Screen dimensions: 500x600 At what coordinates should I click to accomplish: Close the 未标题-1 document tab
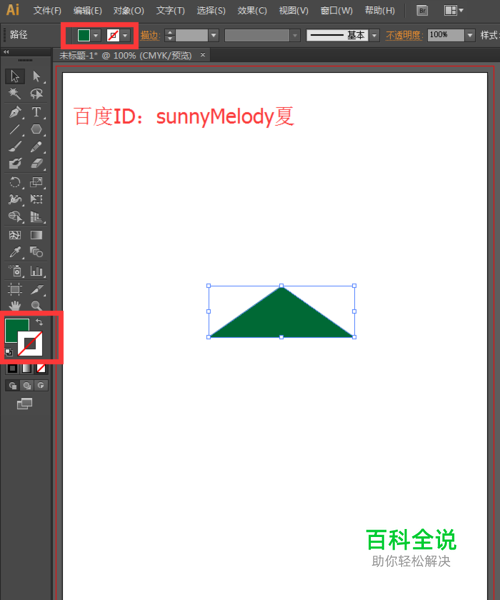click(203, 55)
